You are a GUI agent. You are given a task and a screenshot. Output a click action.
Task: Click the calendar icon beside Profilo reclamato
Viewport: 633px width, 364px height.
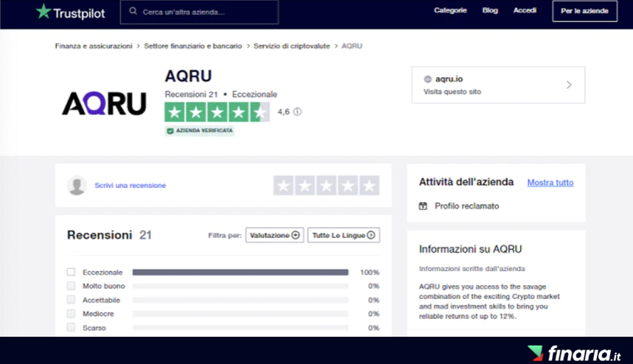coord(423,206)
